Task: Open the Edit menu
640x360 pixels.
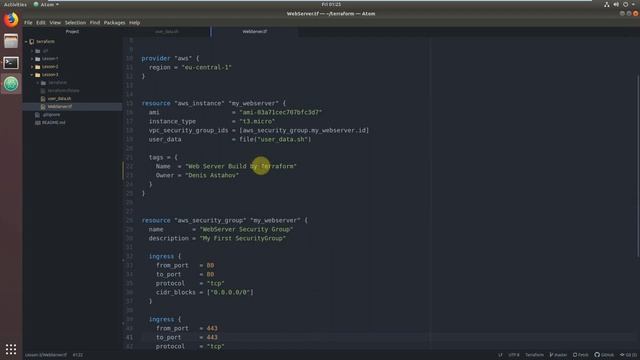Action: (x=41, y=23)
